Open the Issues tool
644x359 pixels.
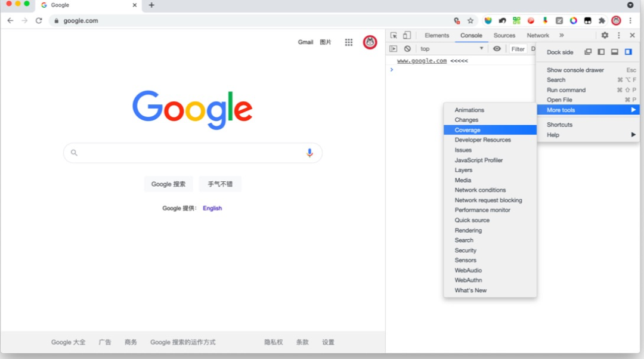point(490,150)
